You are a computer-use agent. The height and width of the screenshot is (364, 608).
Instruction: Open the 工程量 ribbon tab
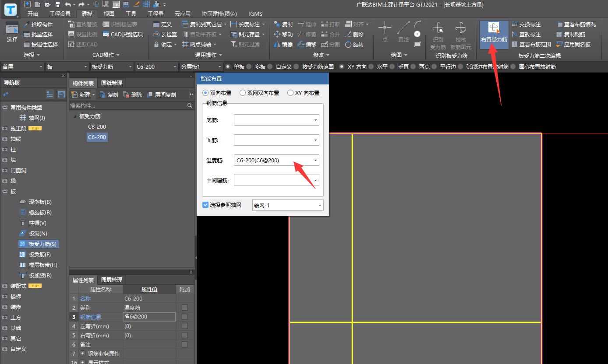pos(156,14)
